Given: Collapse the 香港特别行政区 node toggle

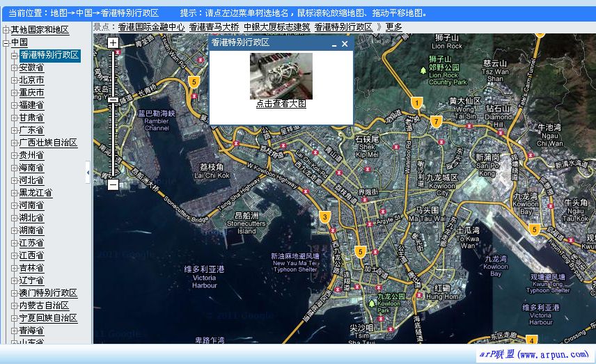Looking at the screenshot, I should 14,56.
